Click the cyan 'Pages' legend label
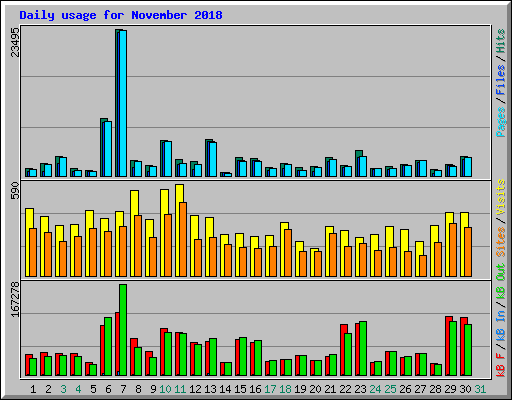The image size is (512, 400). 501,122
